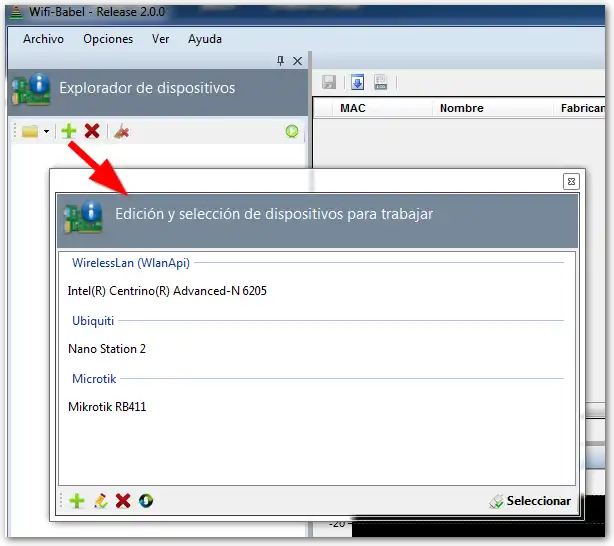This screenshot has height=546, width=614.
Task: Click the grey save disk icon
Action: 329,82
